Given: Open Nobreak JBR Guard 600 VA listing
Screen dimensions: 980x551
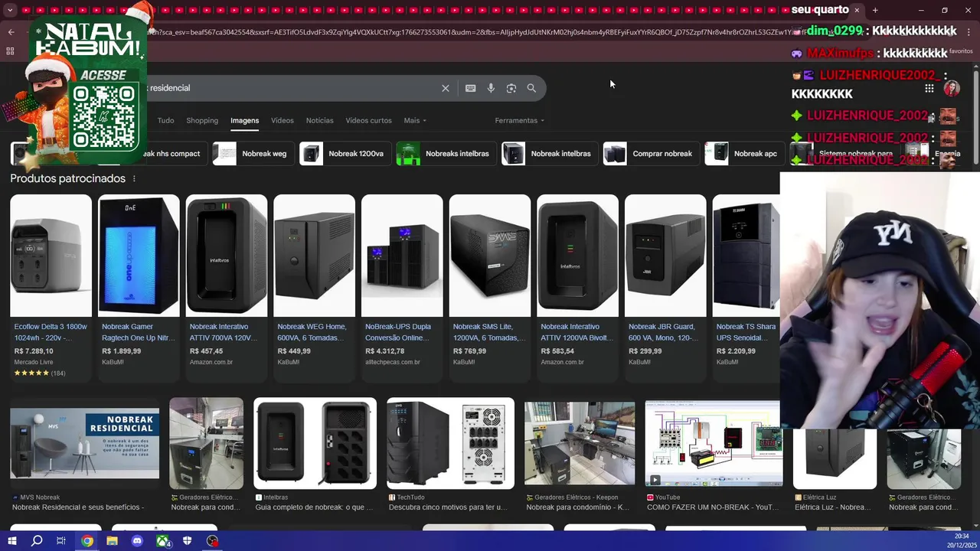Looking at the screenshot, I should 665,288.
